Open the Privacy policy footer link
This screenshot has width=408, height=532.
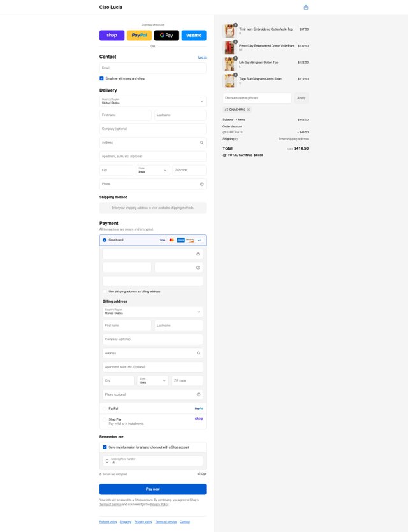143,522
